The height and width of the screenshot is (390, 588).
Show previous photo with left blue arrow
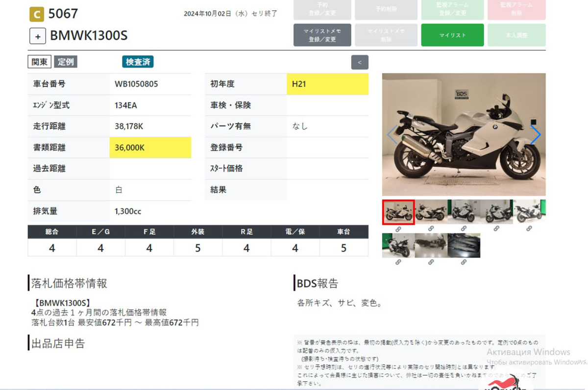[392, 134]
